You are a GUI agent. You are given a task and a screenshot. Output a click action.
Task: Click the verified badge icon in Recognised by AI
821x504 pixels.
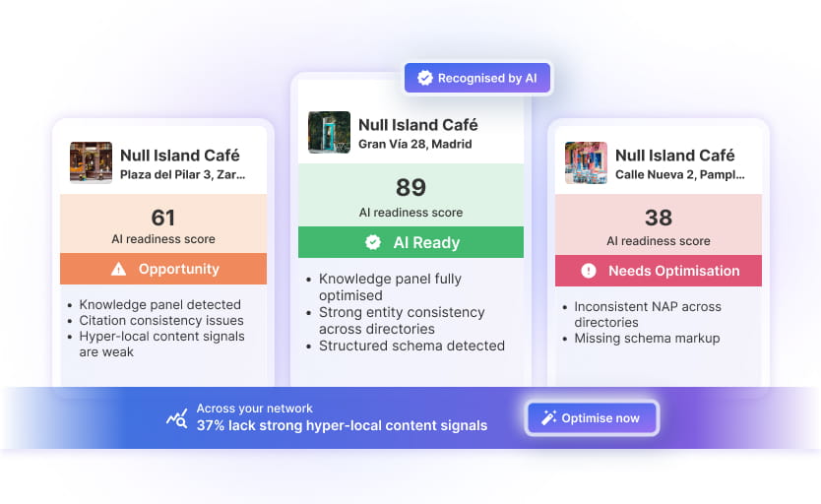[x=425, y=78]
